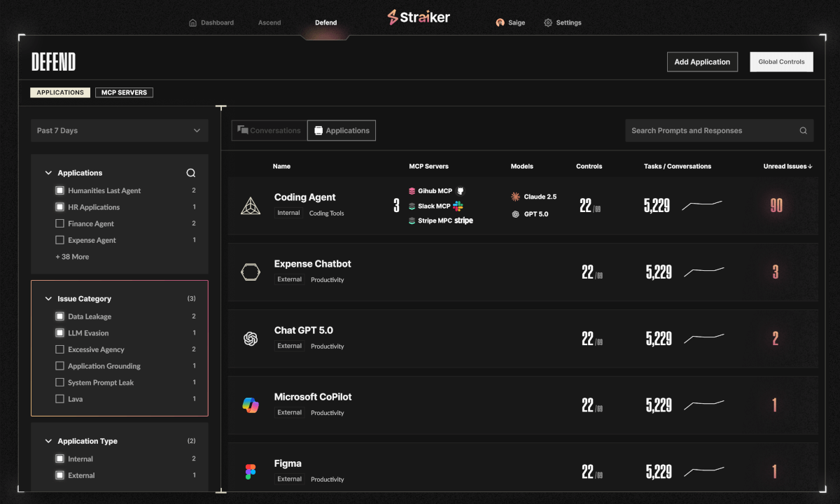
Task: Uncheck HR Applications checkbox
Action: [x=59, y=207]
